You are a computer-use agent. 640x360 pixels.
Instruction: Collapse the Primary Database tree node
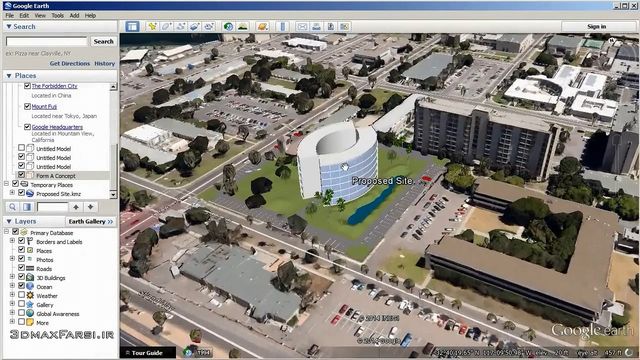(7, 232)
